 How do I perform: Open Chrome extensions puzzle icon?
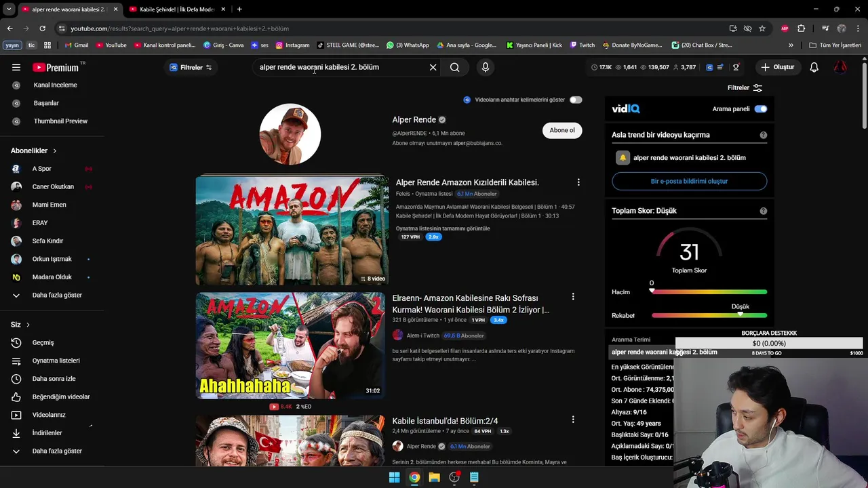click(801, 28)
